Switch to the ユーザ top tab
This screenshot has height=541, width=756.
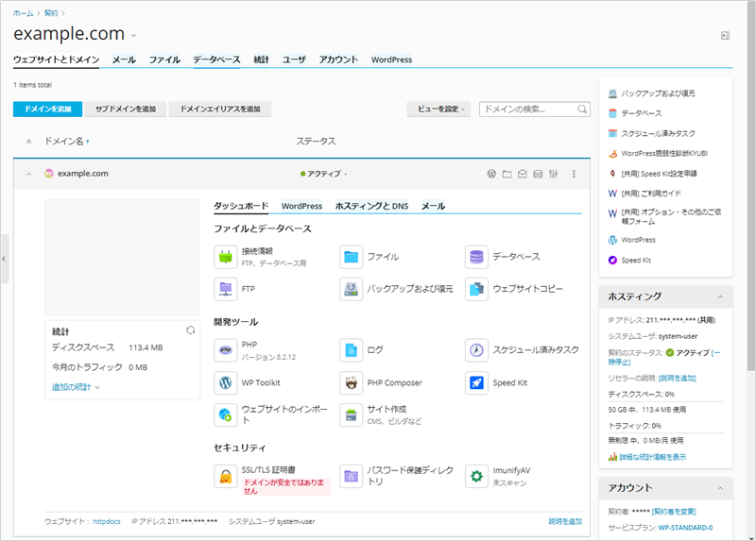click(294, 59)
